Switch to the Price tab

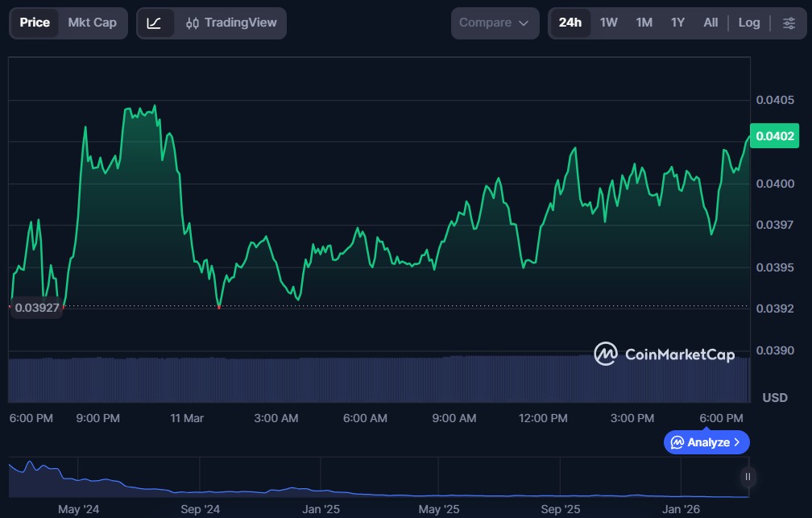(x=35, y=23)
